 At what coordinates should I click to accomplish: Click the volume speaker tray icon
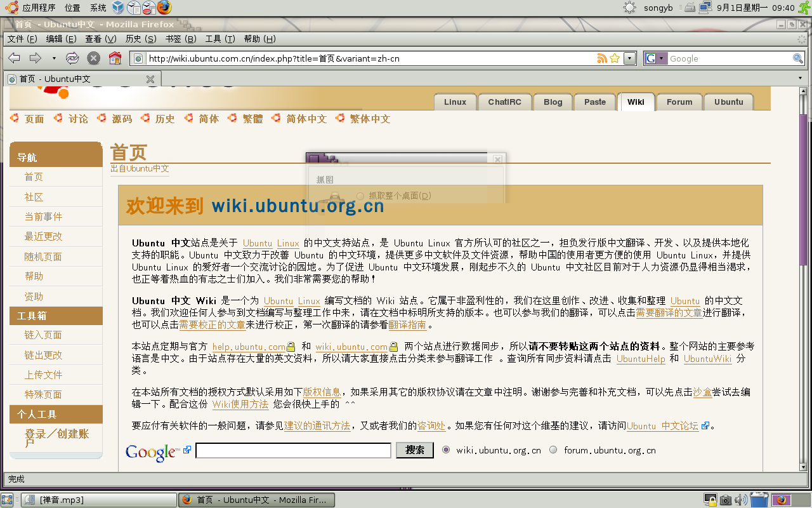click(x=740, y=500)
